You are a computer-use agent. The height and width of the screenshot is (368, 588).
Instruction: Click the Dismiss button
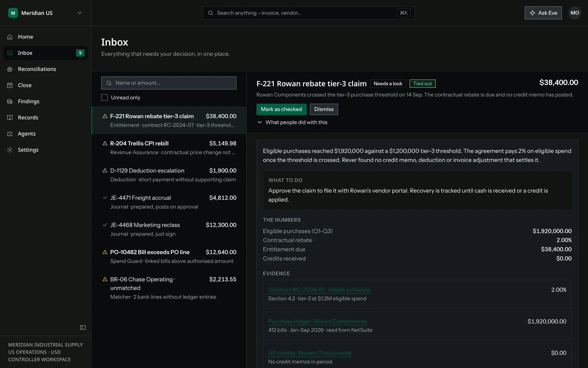click(x=324, y=109)
